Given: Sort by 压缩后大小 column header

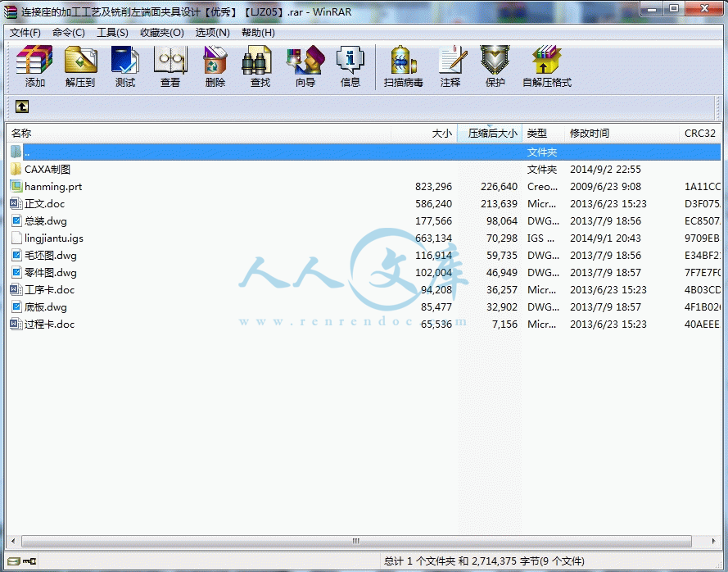Looking at the screenshot, I should [x=490, y=134].
